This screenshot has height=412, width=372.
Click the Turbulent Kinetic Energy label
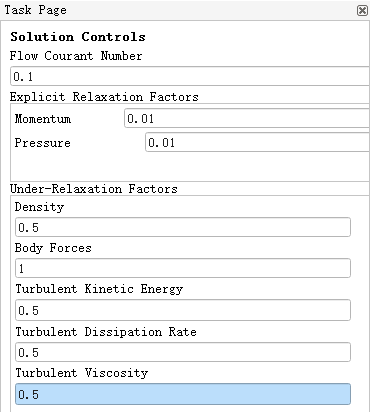pos(99,289)
